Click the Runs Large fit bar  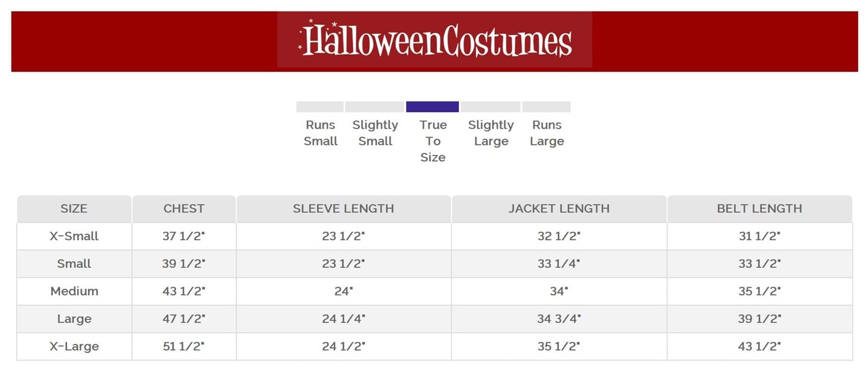[x=546, y=107]
